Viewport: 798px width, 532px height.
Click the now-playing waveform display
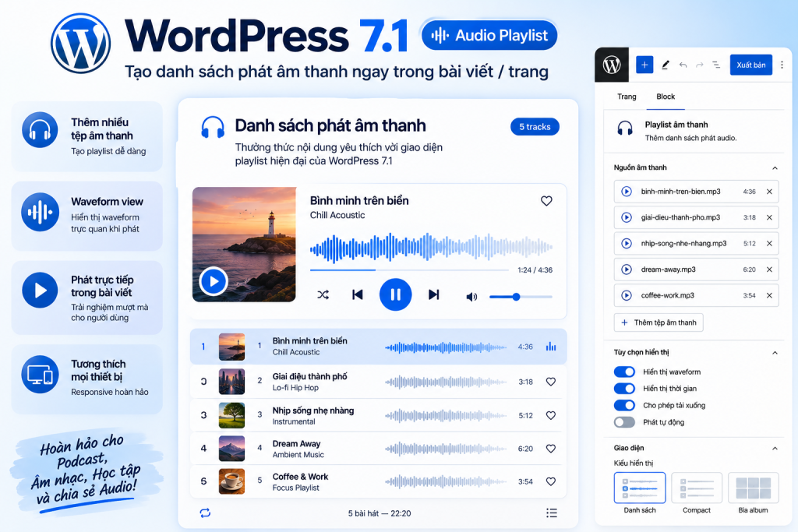pyautogui.click(x=431, y=248)
